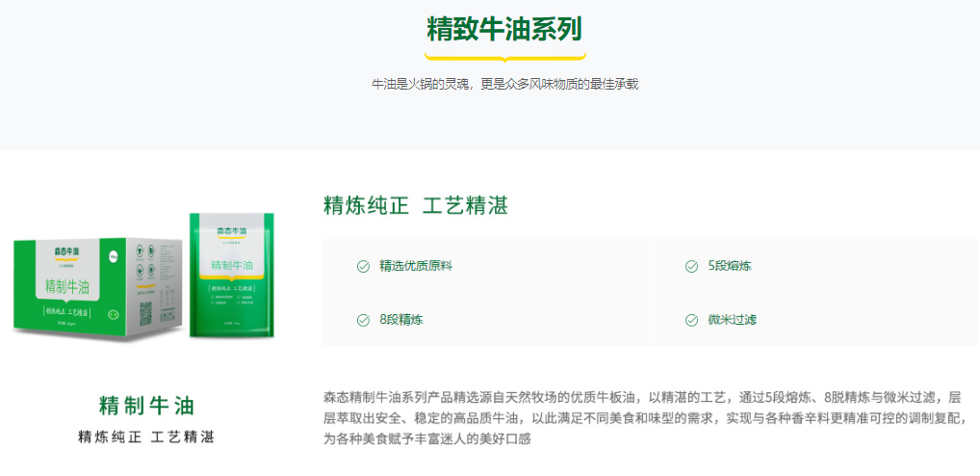Viewport: 980px width, 476px height.
Task: Open the green 精制牛油 box image
Action: [x=98, y=288]
